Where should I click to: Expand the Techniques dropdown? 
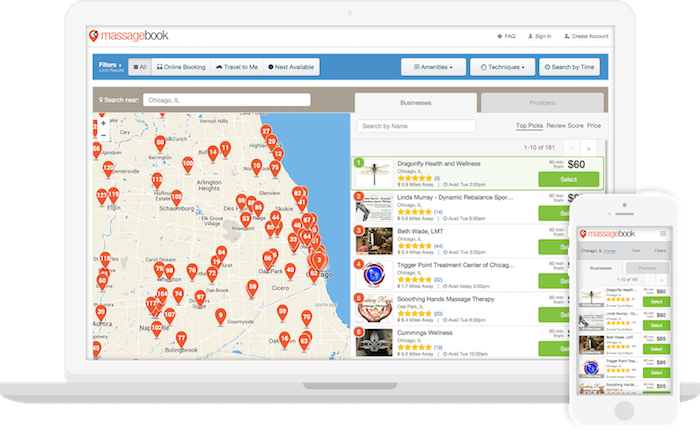[502, 67]
